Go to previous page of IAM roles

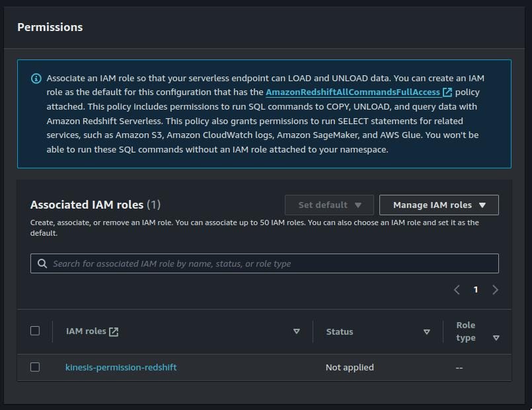pyautogui.click(x=457, y=290)
